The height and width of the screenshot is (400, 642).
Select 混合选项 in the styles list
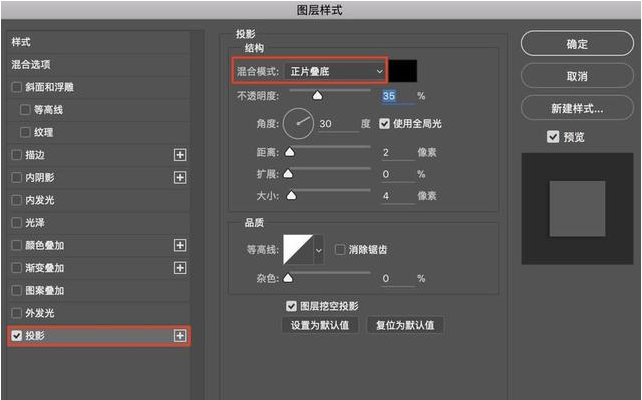click(x=30, y=64)
